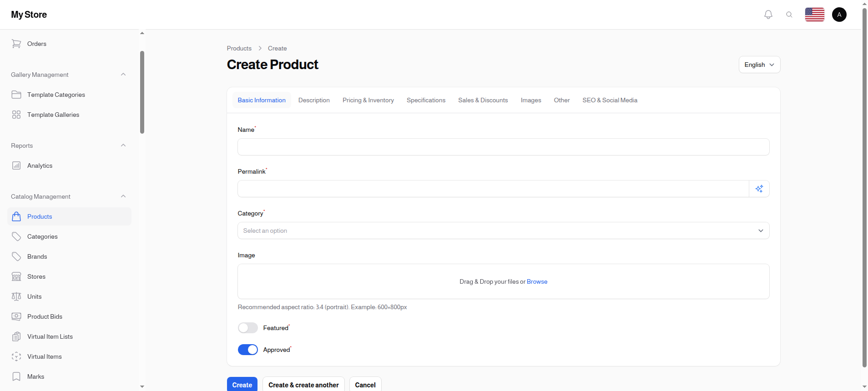Open the Category select dropdown
The height and width of the screenshot is (391, 868).
click(x=504, y=231)
